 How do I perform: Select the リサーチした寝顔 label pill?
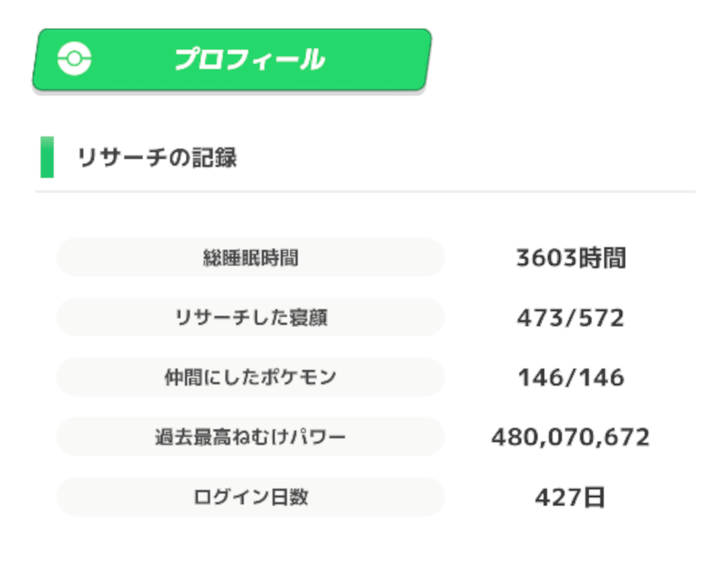point(251,318)
